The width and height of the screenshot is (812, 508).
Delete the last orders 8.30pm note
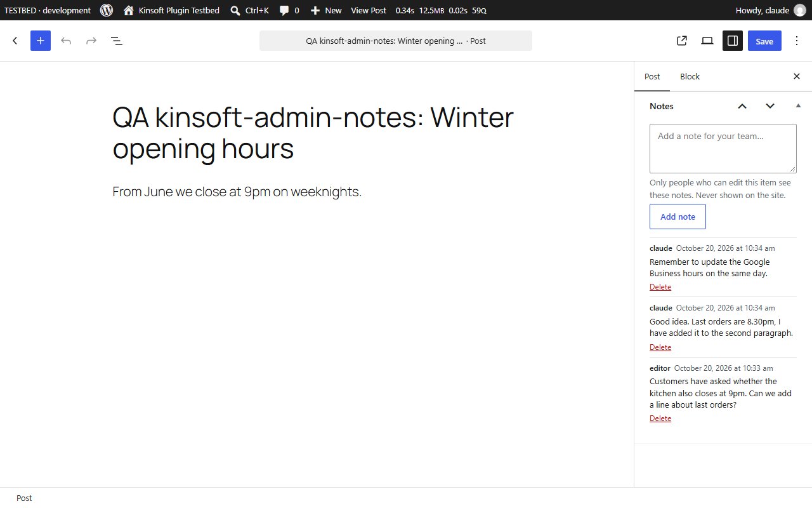(x=660, y=347)
